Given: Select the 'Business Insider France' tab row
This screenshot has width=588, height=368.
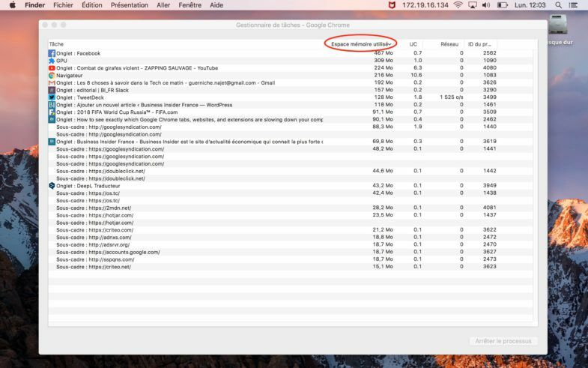Looking at the screenshot, I should point(290,142).
